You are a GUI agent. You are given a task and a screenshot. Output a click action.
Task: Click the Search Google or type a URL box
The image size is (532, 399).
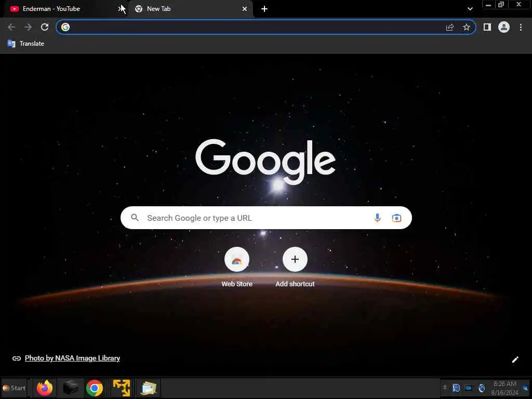[266, 218]
